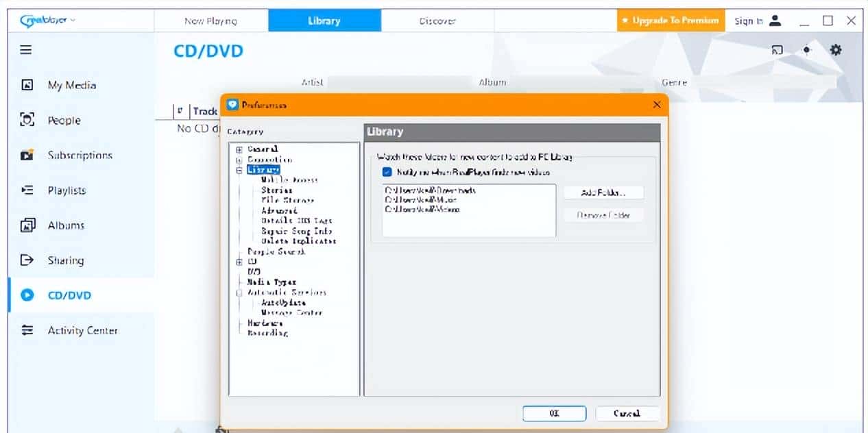Switch to the Discover tab

[437, 21]
